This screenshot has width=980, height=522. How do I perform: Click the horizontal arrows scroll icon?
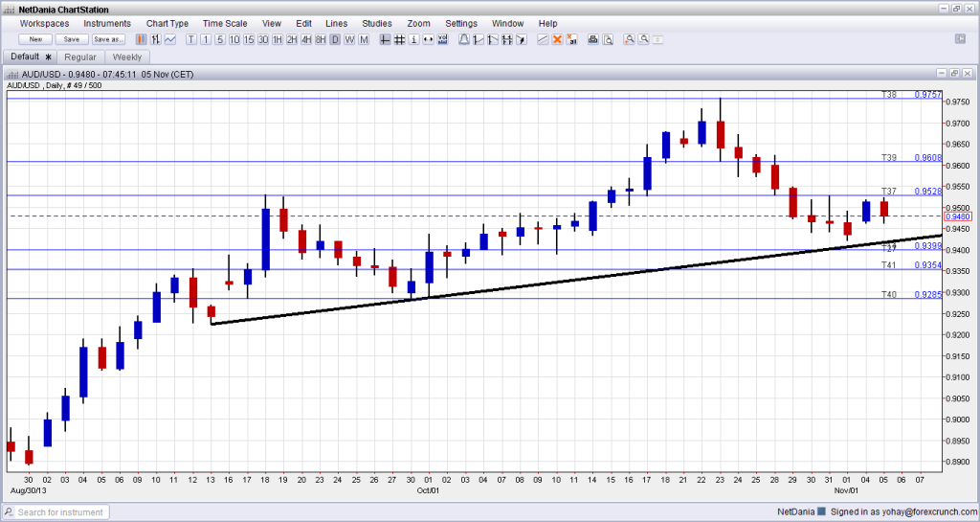(x=428, y=39)
